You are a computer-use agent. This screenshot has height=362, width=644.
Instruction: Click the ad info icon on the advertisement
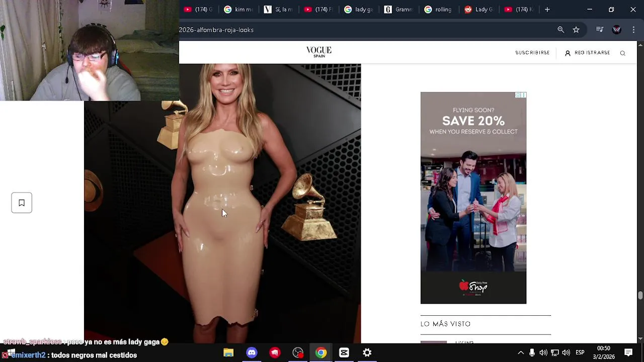[x=518, y=95]
